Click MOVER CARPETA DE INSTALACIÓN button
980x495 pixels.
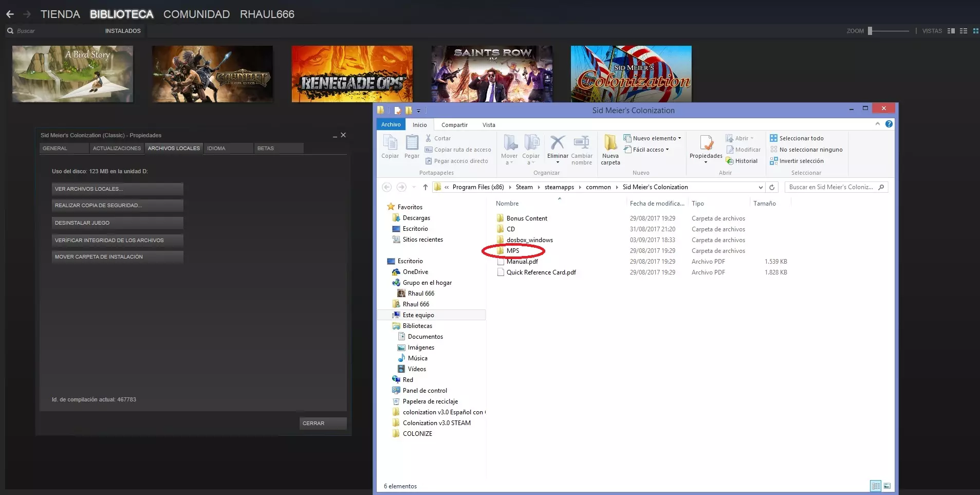point(117,256)
